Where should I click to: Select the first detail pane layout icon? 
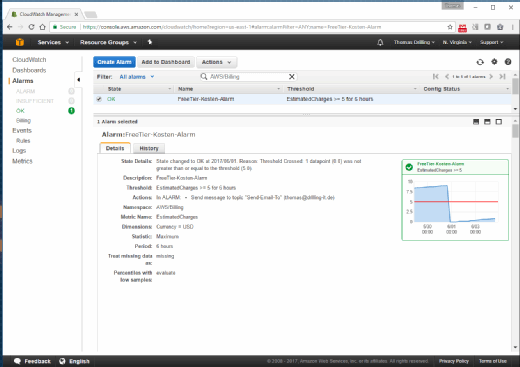pyautogui.click(x=476, y=122)
